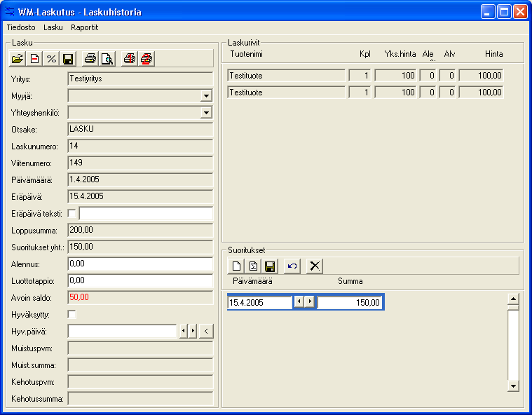
Task: Add new payment with blank page icon
Action: click(236, 266)
